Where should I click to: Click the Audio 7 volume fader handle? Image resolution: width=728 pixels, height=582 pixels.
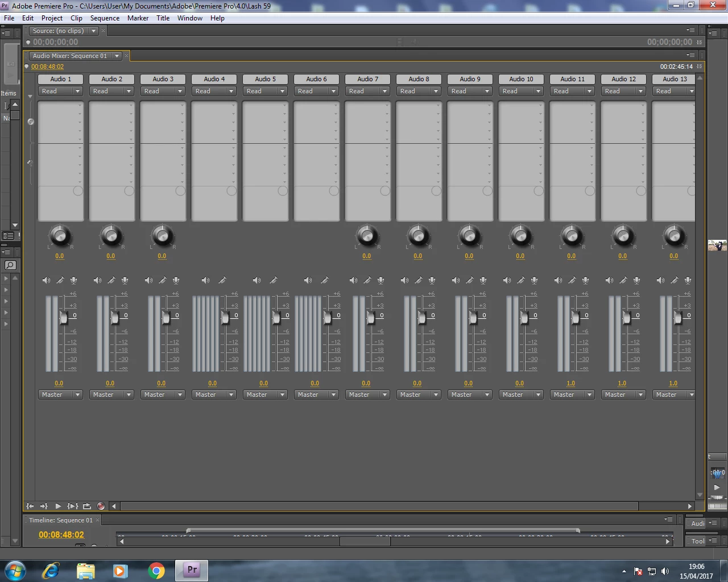coord(370,318)
